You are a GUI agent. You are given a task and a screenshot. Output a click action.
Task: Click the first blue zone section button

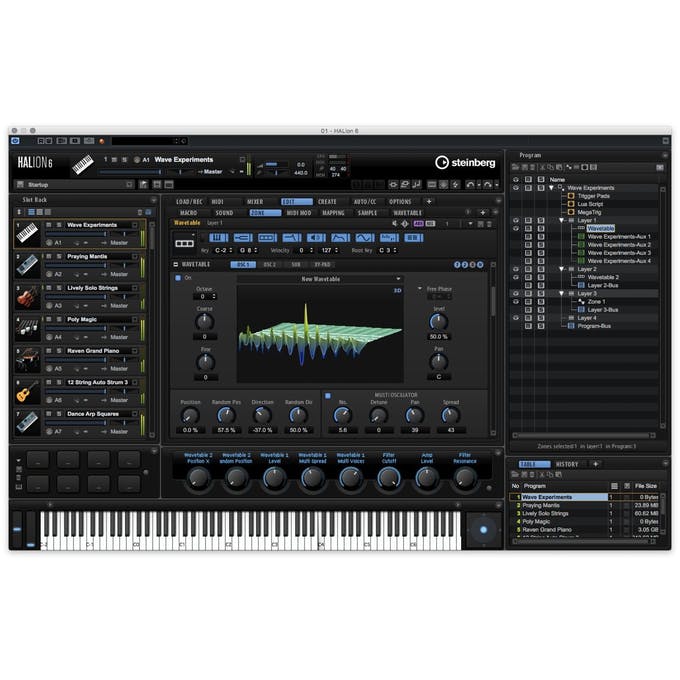(218, 238)
